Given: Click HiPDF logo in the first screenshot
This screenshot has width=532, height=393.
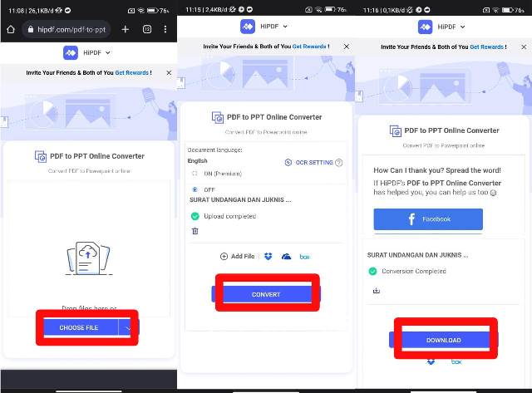Looking at the screenshot, I should pos(71,52).
